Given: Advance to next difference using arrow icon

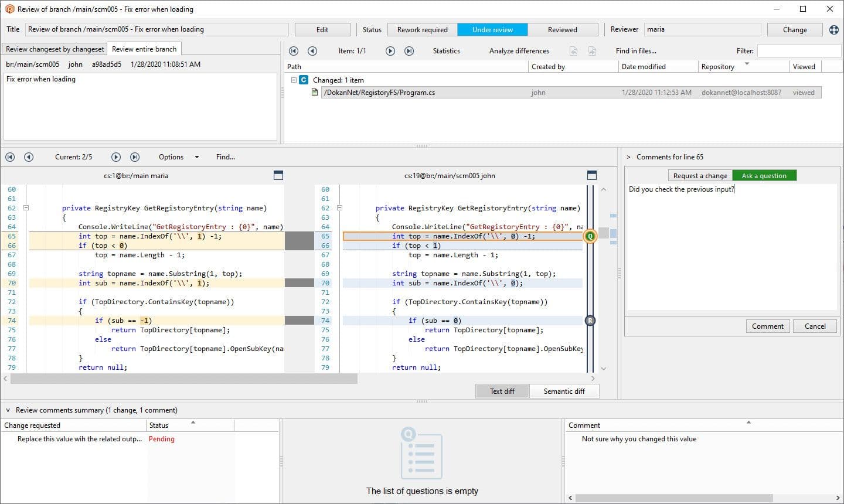Looking at the screenshot, I should click(x=115, y=157).
